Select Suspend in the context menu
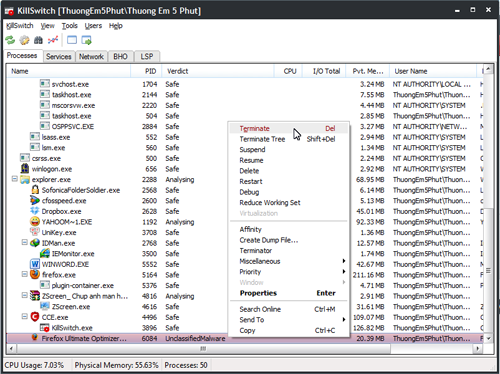Image resolution: width=500 pixels, height=374 pixels. pyautogui.click(x=289, y=150)
